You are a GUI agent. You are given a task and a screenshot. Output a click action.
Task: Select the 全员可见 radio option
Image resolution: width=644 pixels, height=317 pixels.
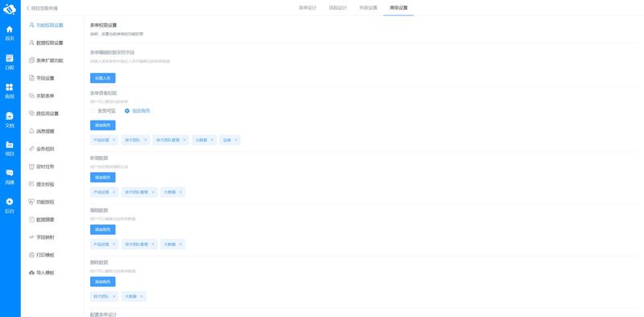[x=104, y=111]
